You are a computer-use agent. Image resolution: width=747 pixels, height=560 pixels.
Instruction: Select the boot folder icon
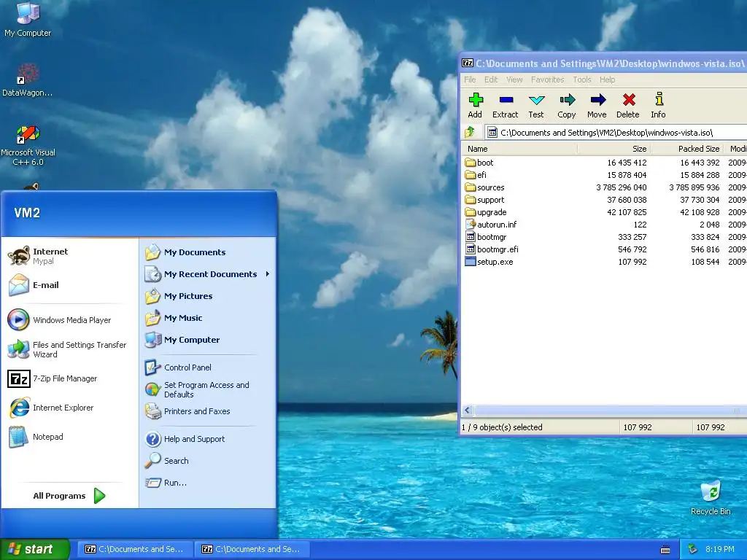[471, 163]
